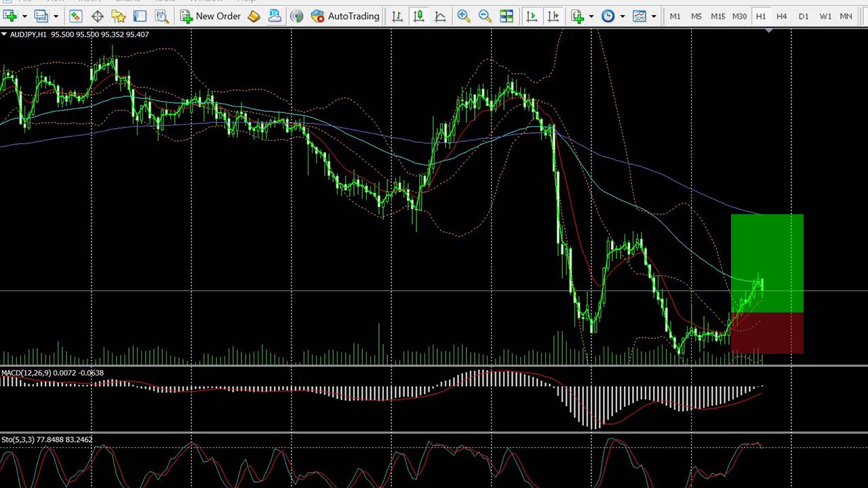Viewport: 868px width, 488px height.
Task: Click the Sto(5,3,3) indicator label
Action: [x=47, y=440]
